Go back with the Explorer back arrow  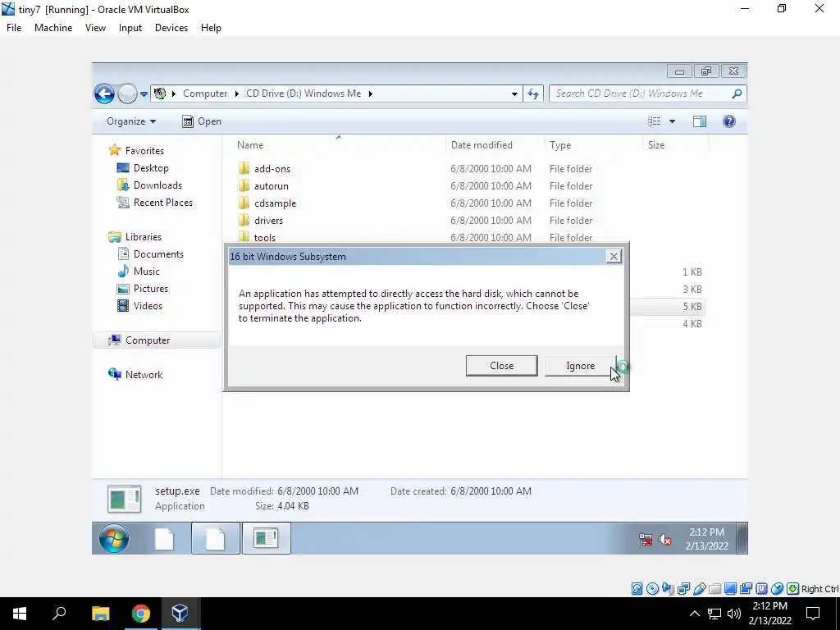coord(104,94)
